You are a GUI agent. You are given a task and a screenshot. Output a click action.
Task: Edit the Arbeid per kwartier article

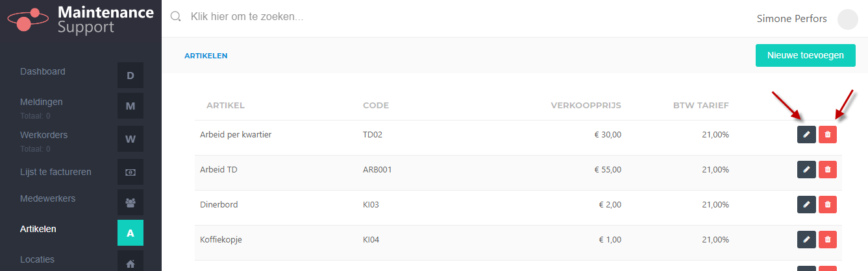coord(806,134)
